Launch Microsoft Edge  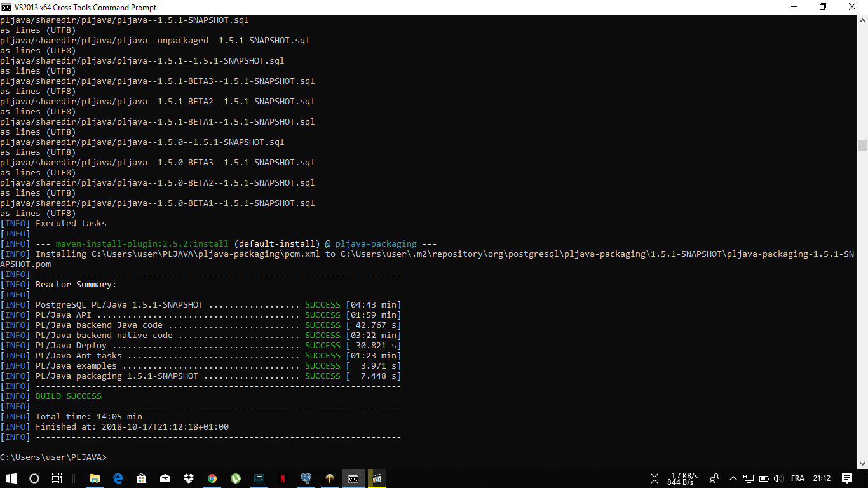click(118, 478)
